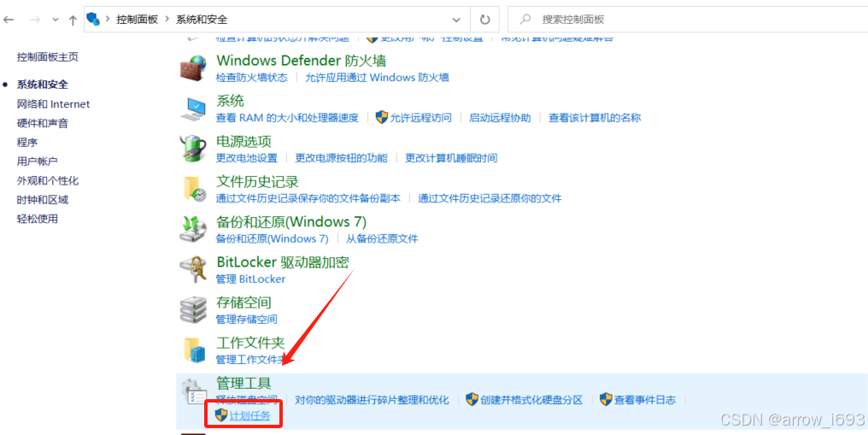This screenshot has height=435, width=868.
Task: Click 创建并格式化硬盘分区 link
Action: 531,400
